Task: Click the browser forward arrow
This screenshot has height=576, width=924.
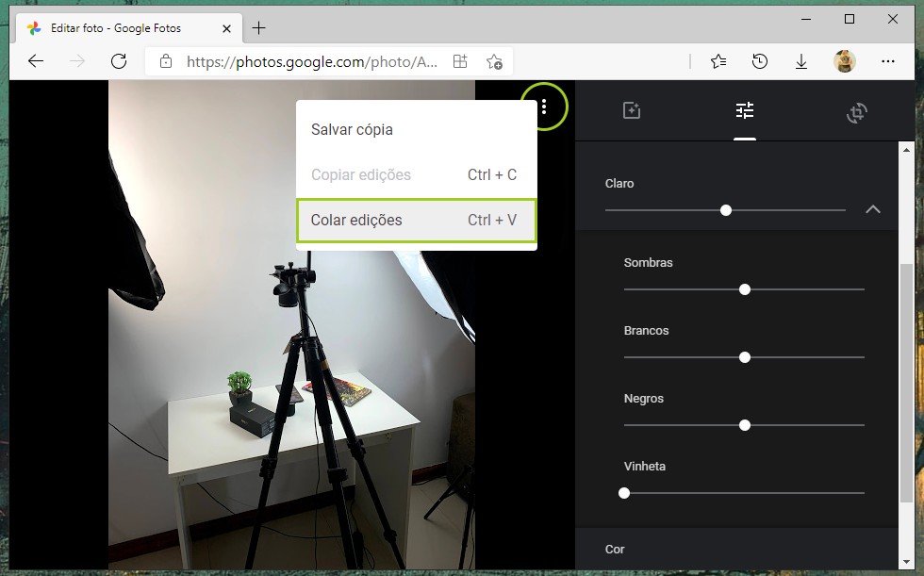Action: coord(77,61)
